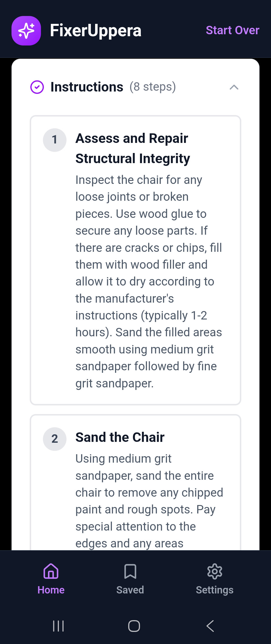The height and width of the screenshot is (644, 271).
Task: Collapse Instructions using the chevron arrow
Action: point(234,87)
